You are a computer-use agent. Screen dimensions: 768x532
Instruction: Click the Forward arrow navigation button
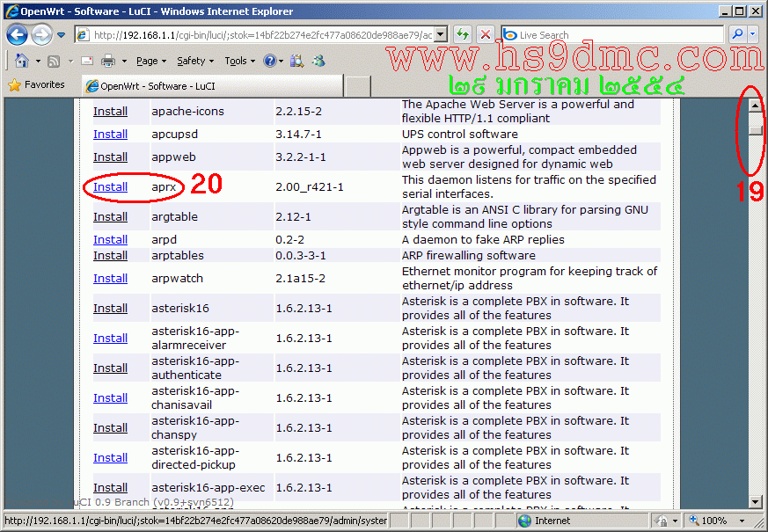[x=41, y=35]
